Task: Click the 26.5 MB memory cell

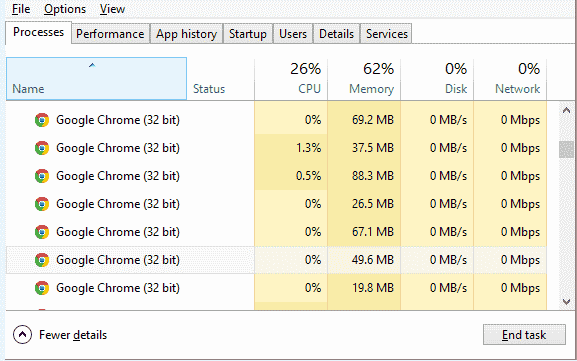Action: coord(364,204)
